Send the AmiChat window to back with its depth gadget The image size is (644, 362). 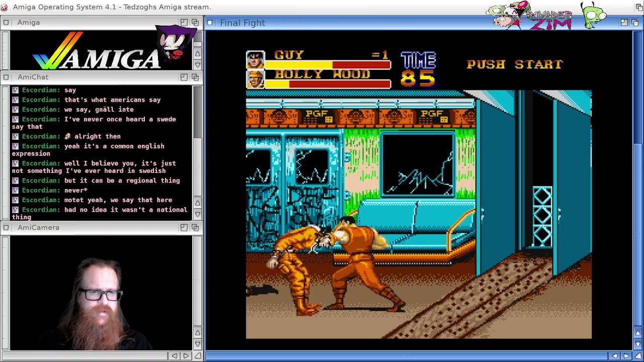[x=195, y=77]
